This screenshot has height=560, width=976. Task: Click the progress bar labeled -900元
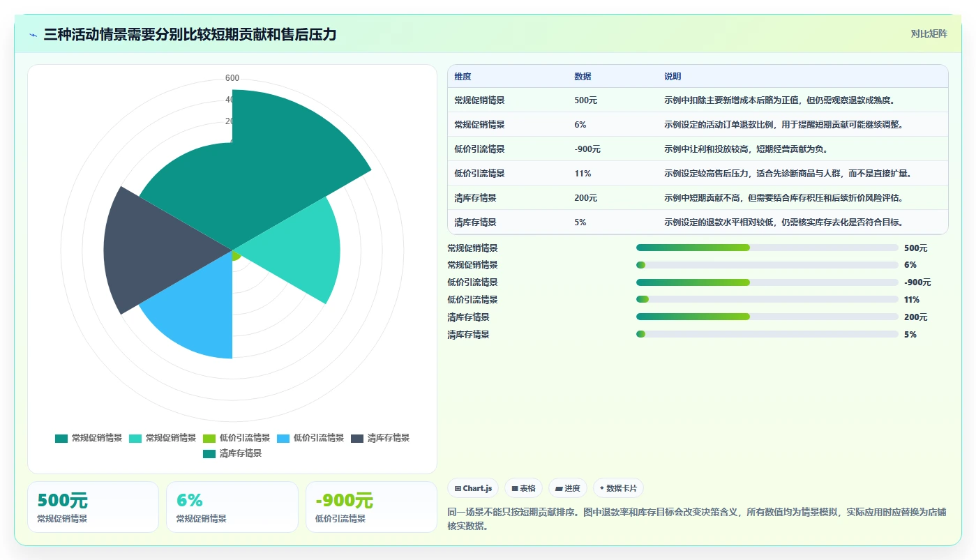click(767, 282)
